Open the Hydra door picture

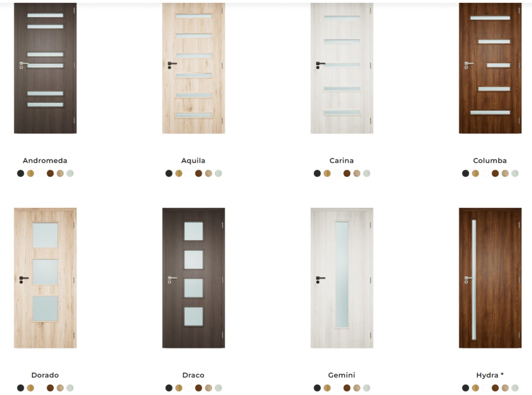(490, 278)
